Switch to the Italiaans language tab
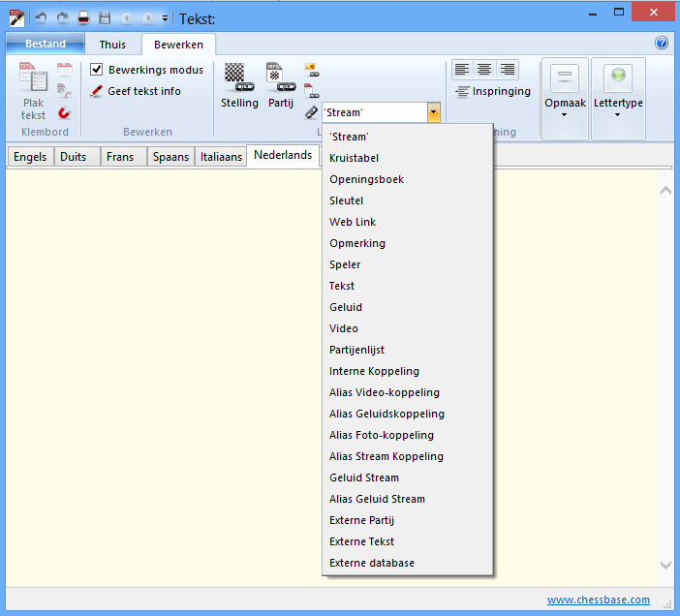The width and height of the screenshot is (680, 616). tap(221, 157)
